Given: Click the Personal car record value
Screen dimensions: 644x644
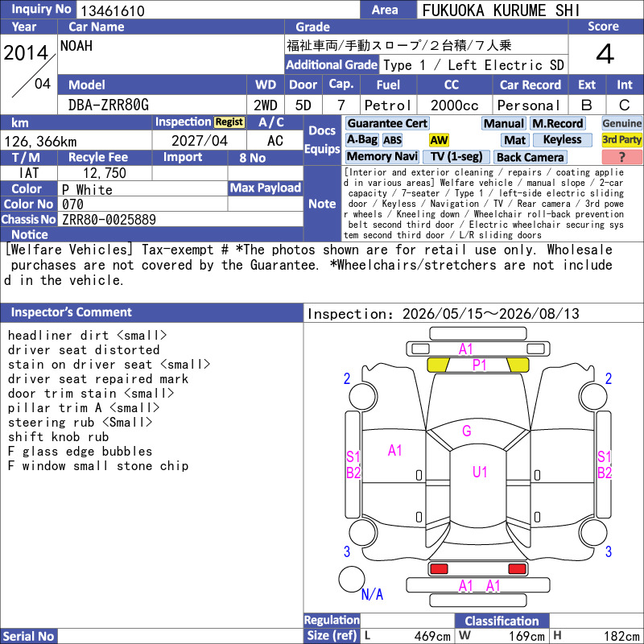Looking at the screenshot, I should pyautogui.click(x=528, y=105).
